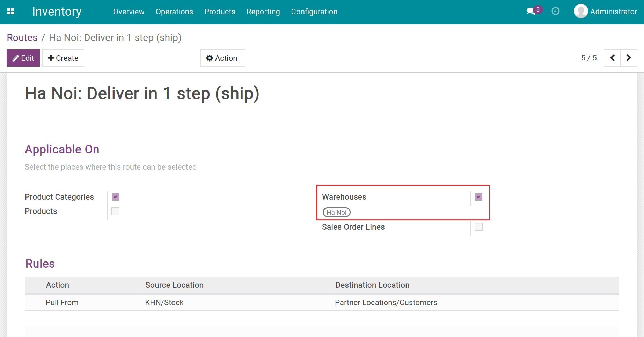Open the Pull From rule row

[62, 302]
